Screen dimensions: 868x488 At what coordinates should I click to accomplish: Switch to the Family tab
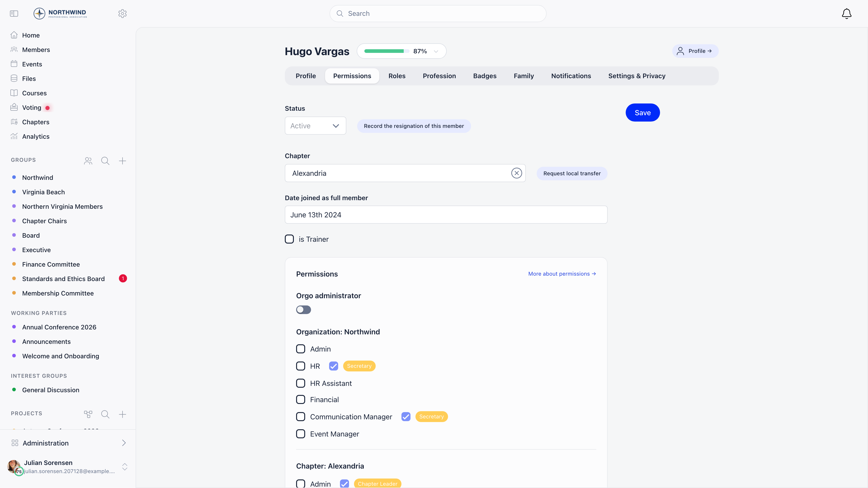click(x=524, y=76)
